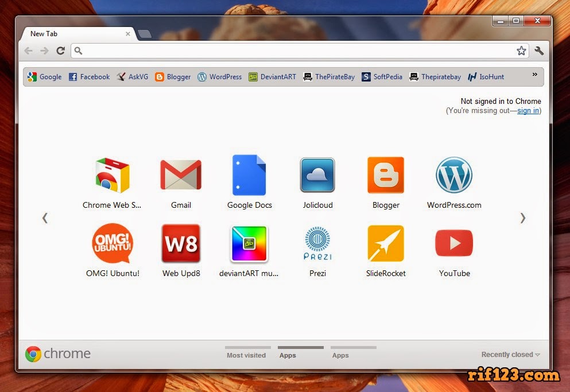Image resolution: width=570 pixels, height=392 pixels.
Task: Open the Blogger bookmark in the bar
Action: (x=173, y=77)
